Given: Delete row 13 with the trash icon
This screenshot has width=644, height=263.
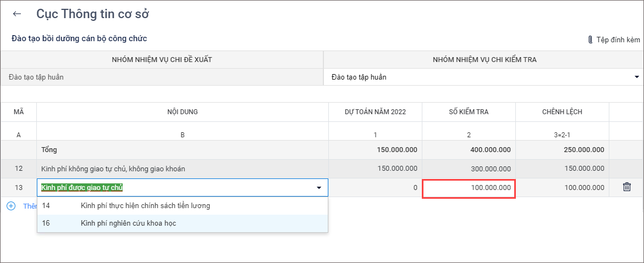Looking at the screenshot, I should (x=626, y=187).
